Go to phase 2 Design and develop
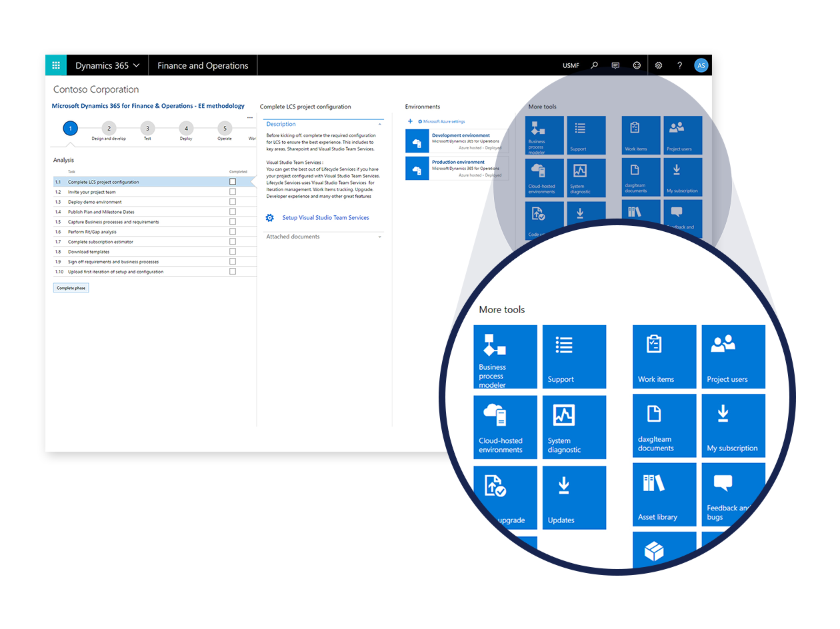The width and height of the screenshot is (840, 629). coord(109,129)
